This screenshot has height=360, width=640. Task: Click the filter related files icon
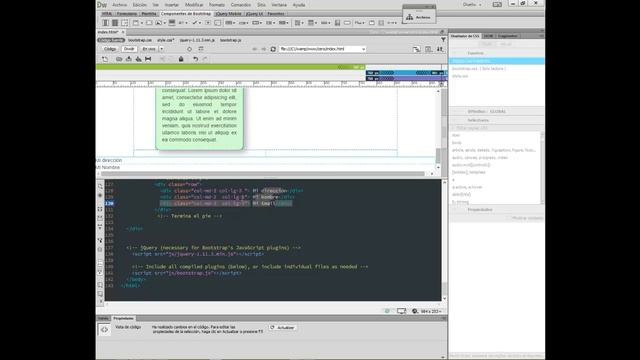[443, 40]
